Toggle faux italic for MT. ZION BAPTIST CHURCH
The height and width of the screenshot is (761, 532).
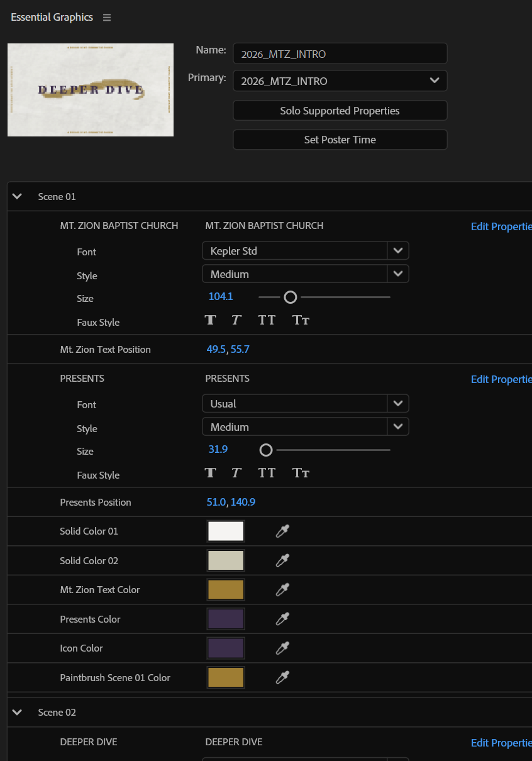click(x=236, y=319)
